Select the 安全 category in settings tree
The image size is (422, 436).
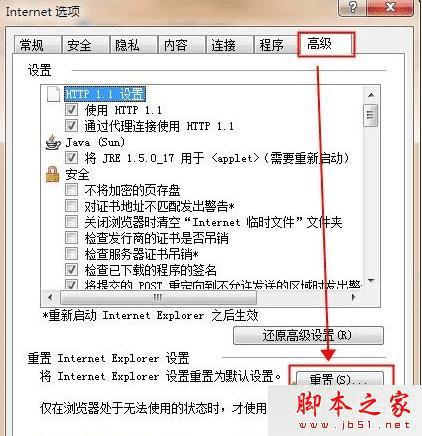[77, 174]
